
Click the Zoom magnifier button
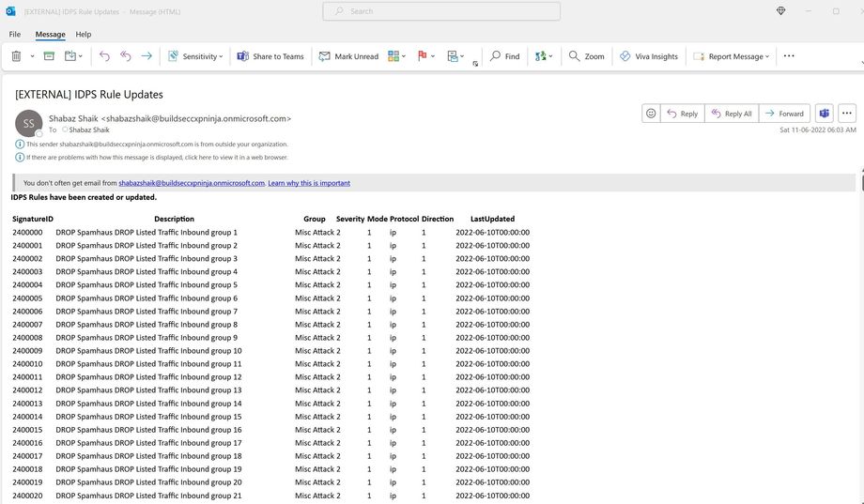tap(586, 56)
